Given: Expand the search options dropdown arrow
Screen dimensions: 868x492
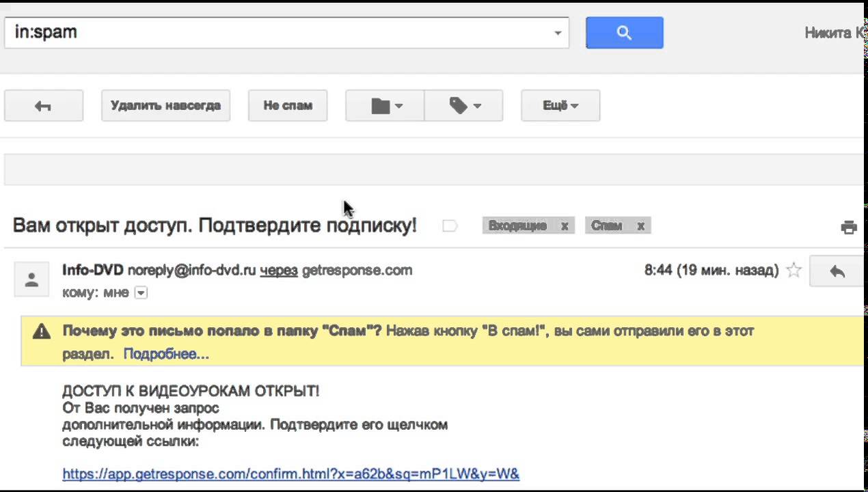Looking at the screenshot, I should 558,33.
